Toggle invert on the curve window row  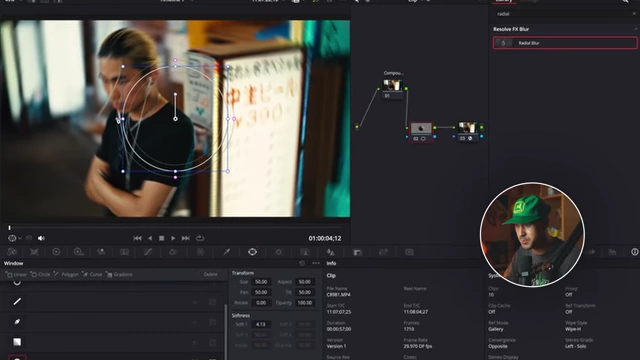point(195,322)
